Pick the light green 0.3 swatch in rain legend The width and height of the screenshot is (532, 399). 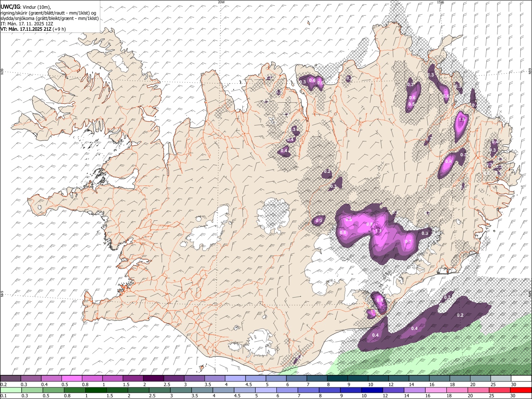(x=32, y=390)
